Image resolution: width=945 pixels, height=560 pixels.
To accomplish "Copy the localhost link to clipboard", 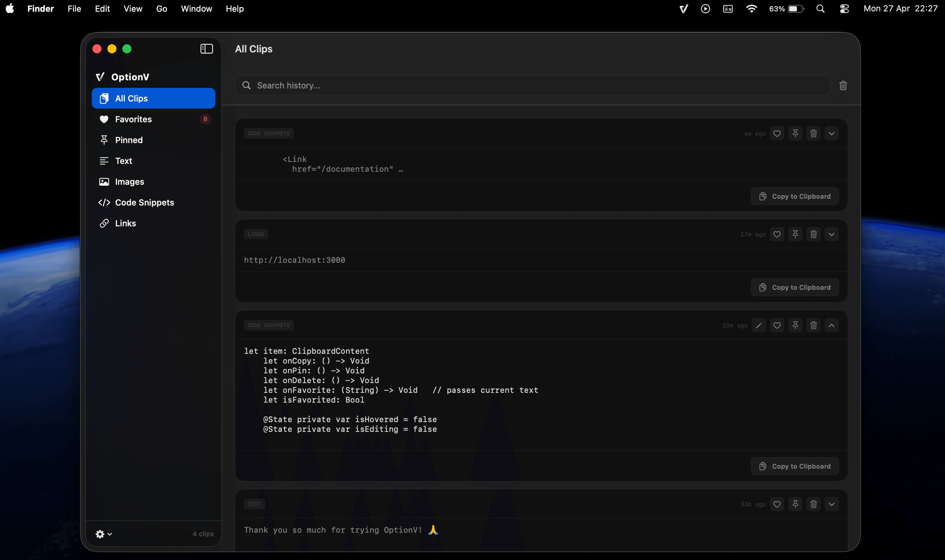I will coord(795,287).
